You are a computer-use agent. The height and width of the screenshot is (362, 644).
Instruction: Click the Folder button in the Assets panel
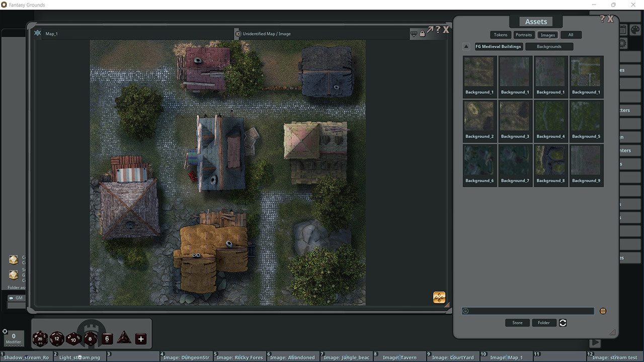pyautogui.click(x=544, y=323)
